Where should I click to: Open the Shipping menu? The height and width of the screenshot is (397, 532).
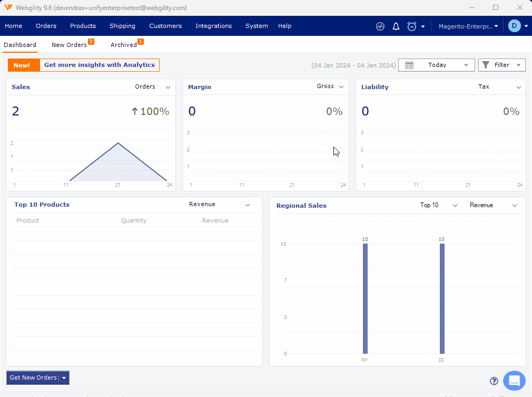click(x=122, y=26)
